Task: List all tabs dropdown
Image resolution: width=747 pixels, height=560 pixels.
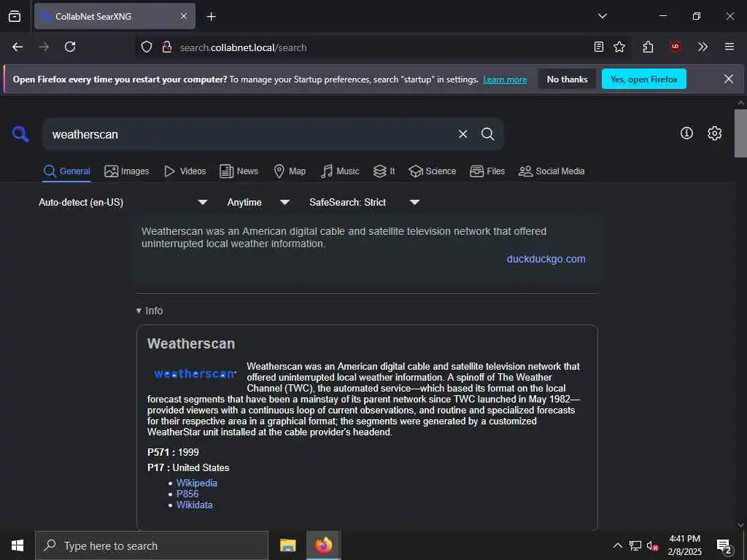Action: point(602,16)
